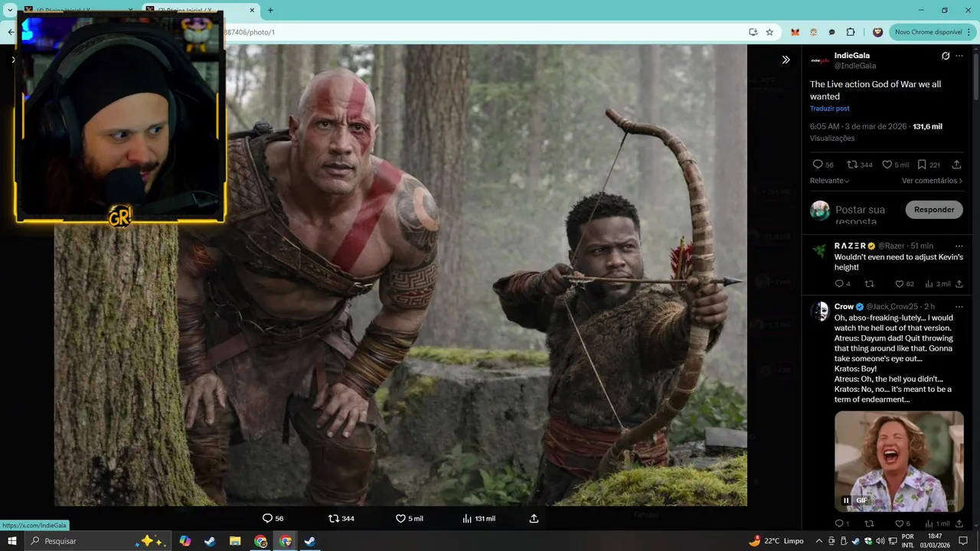This screenshot has width=980, height=551.
Task: Open weather widget 22°C Limpo
Action: point(776,541)
